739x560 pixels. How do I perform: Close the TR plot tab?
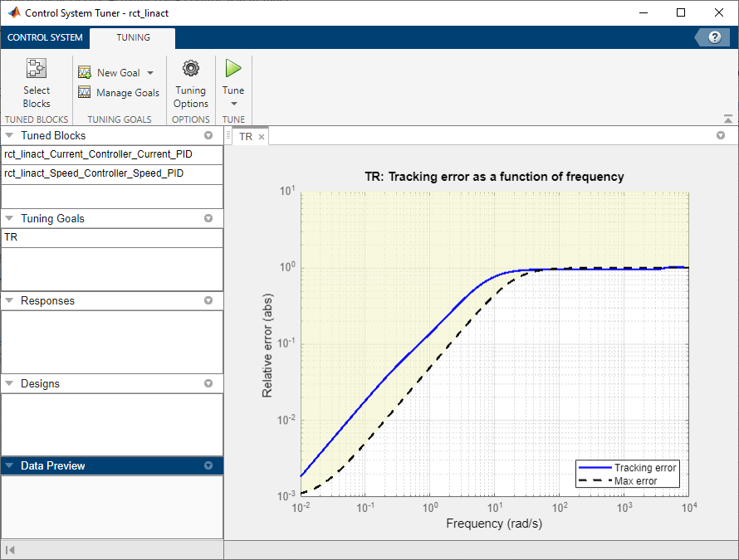[x=262, y=137]
